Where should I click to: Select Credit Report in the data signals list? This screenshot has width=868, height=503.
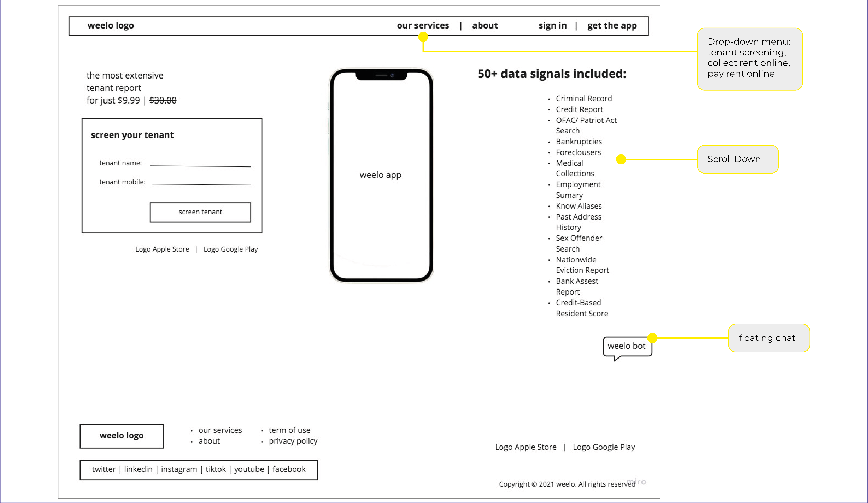tap(579, 110)
